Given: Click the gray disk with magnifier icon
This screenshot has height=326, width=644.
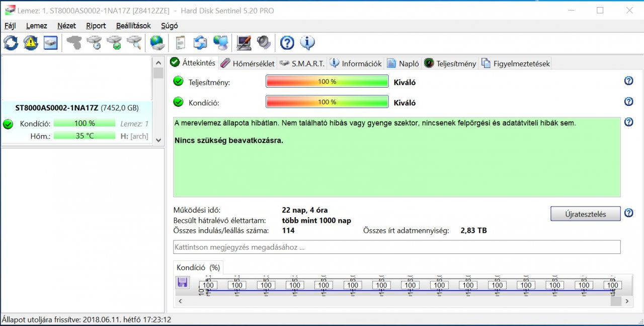Looking at the screenshot, I should tap(134, 43).
